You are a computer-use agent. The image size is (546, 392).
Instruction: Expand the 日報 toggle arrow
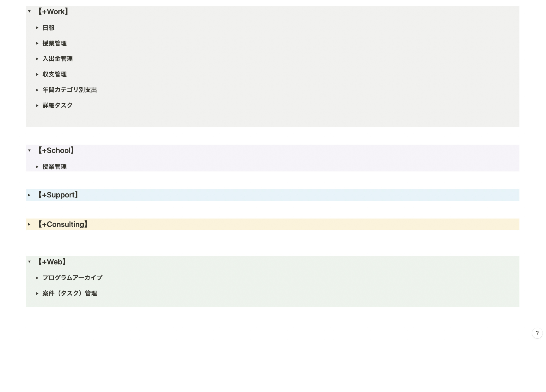click(x=37, y=28)
